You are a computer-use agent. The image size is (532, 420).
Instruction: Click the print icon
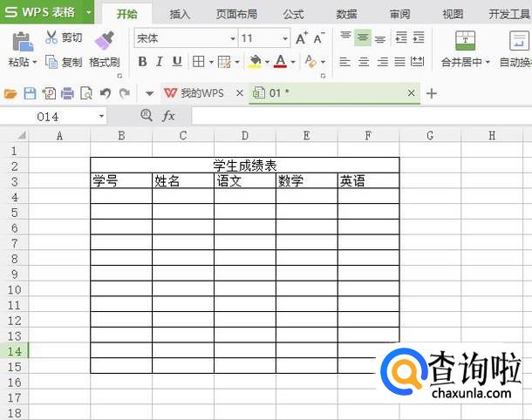(x=67, y=93)
